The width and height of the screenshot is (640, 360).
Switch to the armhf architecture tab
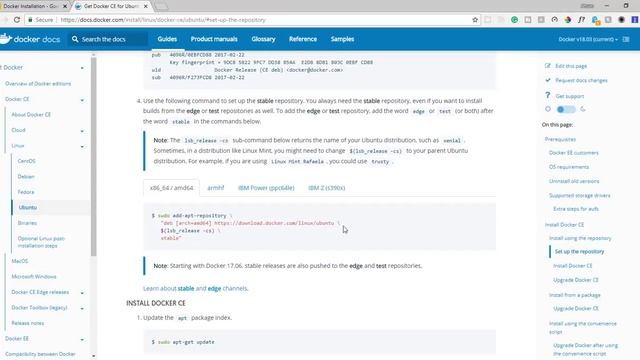coord(216,188)
